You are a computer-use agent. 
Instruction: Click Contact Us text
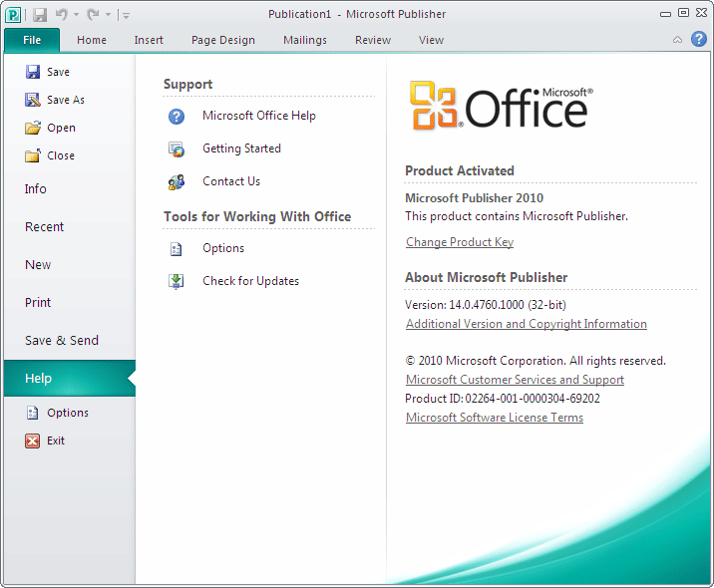coord(231,181)
